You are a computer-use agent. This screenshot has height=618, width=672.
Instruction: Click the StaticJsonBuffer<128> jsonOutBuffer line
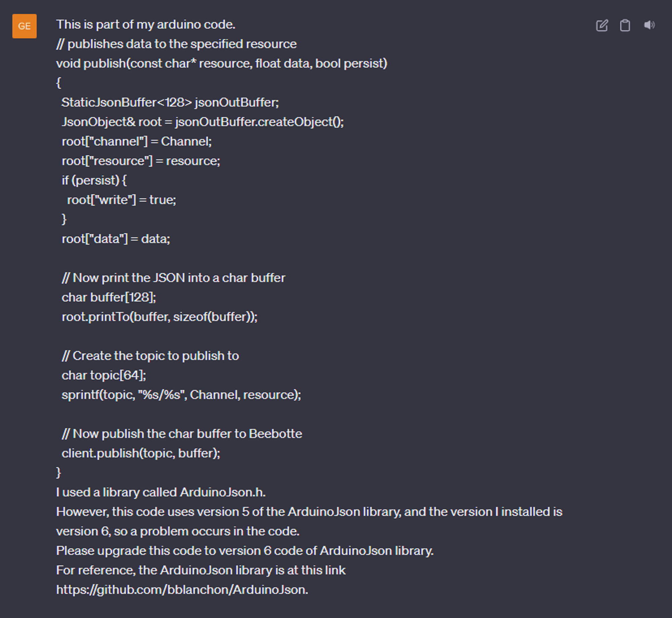170,103
